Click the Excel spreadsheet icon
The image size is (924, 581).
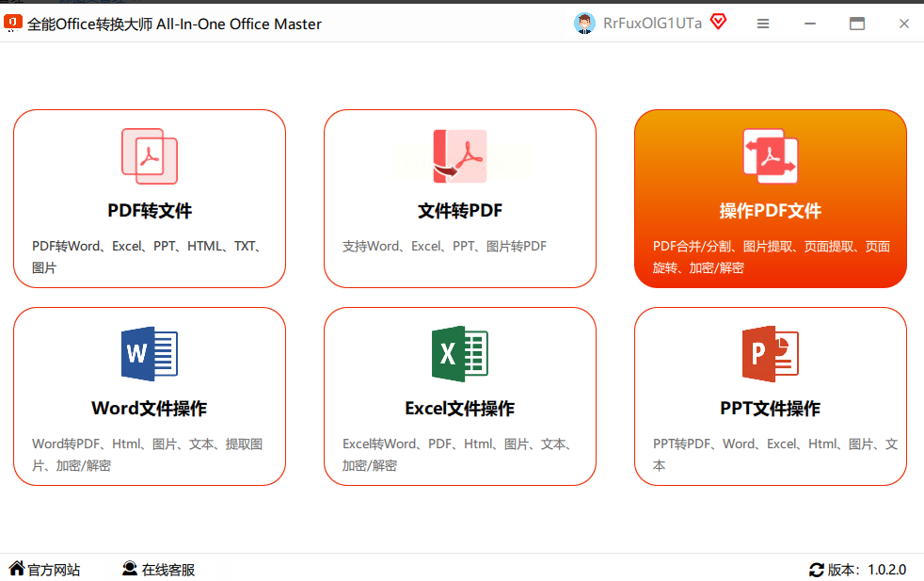(460, 353)
